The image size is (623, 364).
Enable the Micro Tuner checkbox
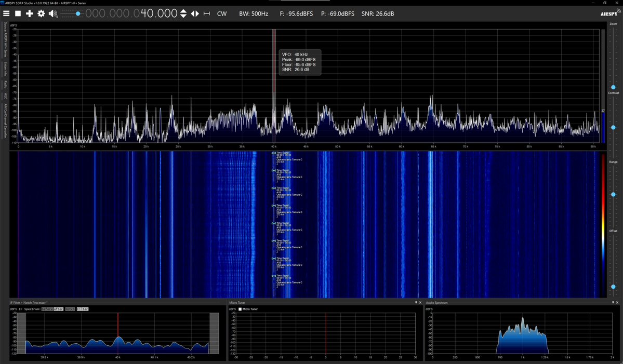[240, 309]
